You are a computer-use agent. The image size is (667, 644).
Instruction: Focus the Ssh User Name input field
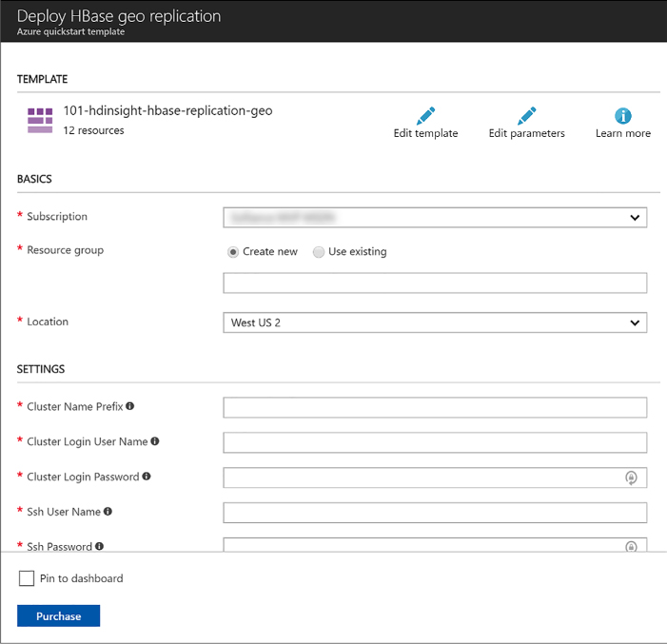(435, 513)
